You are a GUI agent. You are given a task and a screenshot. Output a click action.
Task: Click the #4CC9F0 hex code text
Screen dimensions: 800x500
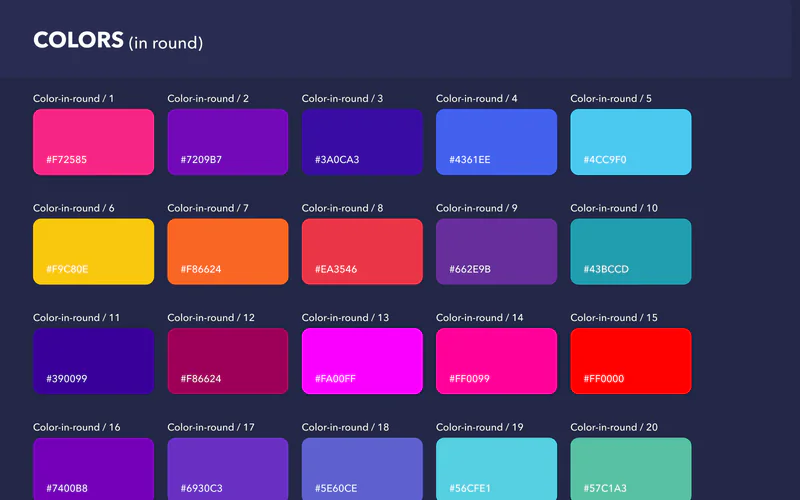(x=605, y=160)
